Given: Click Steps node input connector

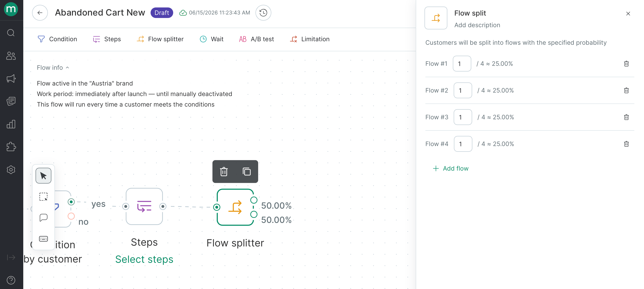Looking at the screenshot, I should tap(126, 207).
